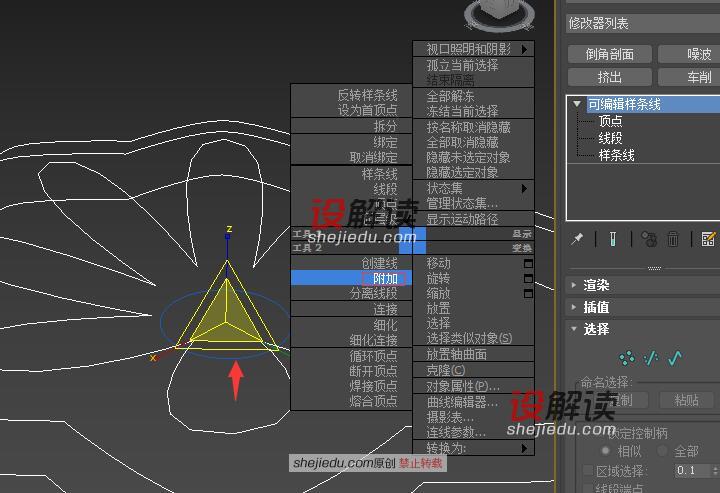Open Configure Modifier Sets icon
The height and width of the screenshot is (493, 720).
pos(709,239)
